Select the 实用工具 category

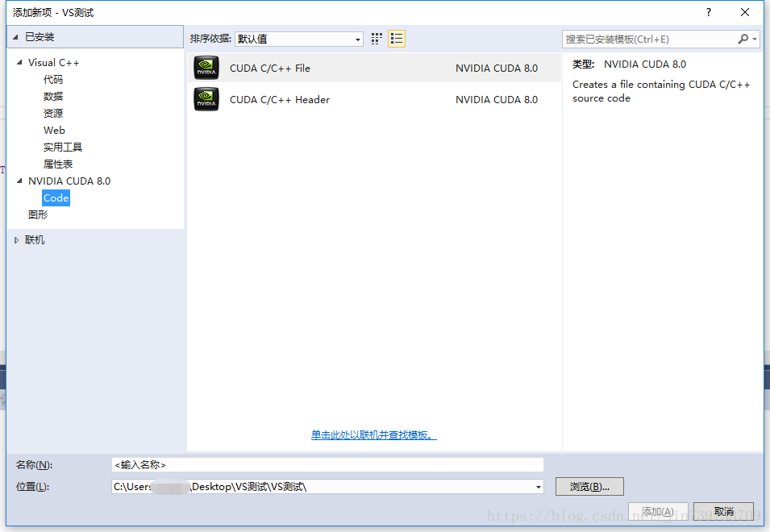[63, 148]
